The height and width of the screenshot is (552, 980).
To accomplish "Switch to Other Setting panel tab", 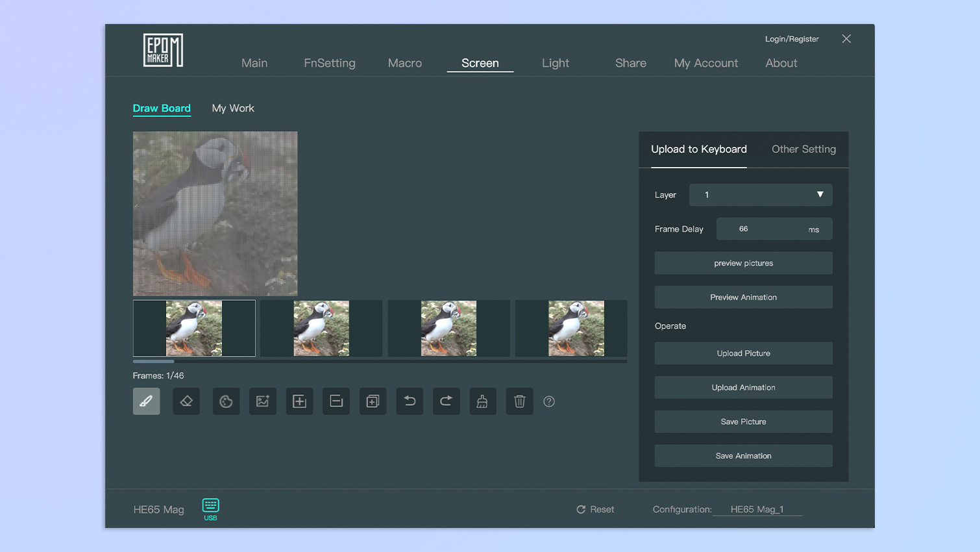I will click(803, 149).
